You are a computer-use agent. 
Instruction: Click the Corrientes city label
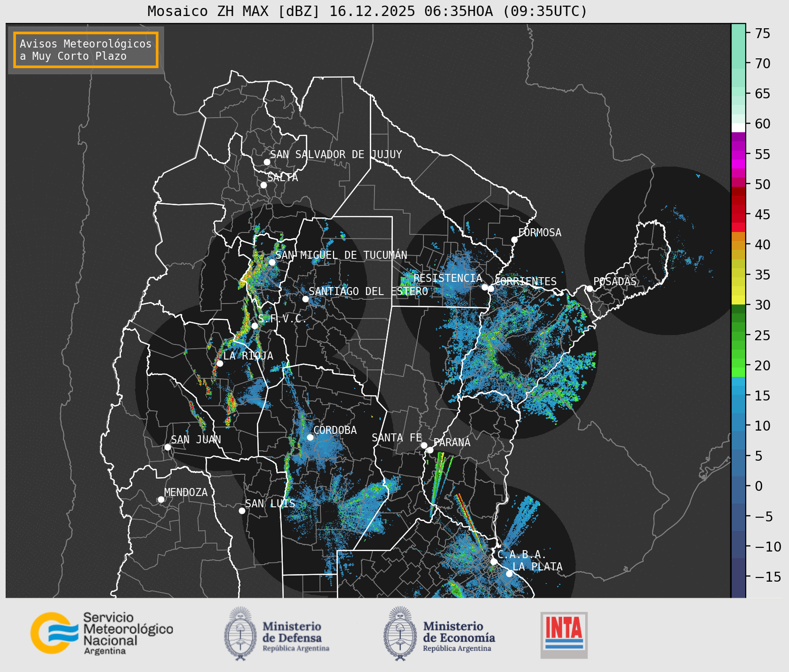[x=526, y=281]
